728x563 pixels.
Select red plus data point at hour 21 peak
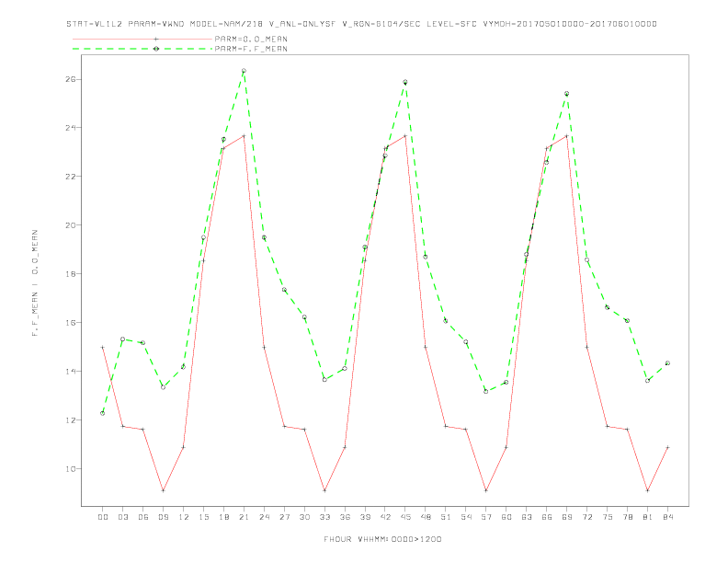[244, 136]
